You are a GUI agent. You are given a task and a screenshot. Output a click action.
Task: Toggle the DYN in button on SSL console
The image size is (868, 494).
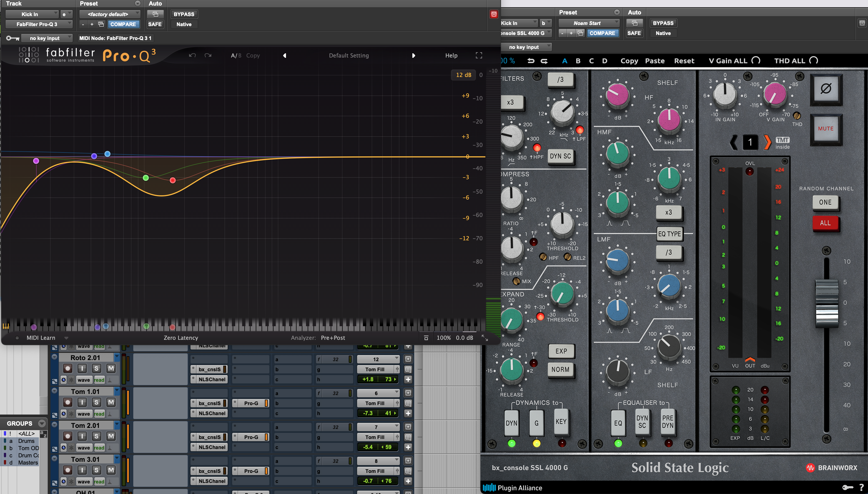tap(512, 423)
